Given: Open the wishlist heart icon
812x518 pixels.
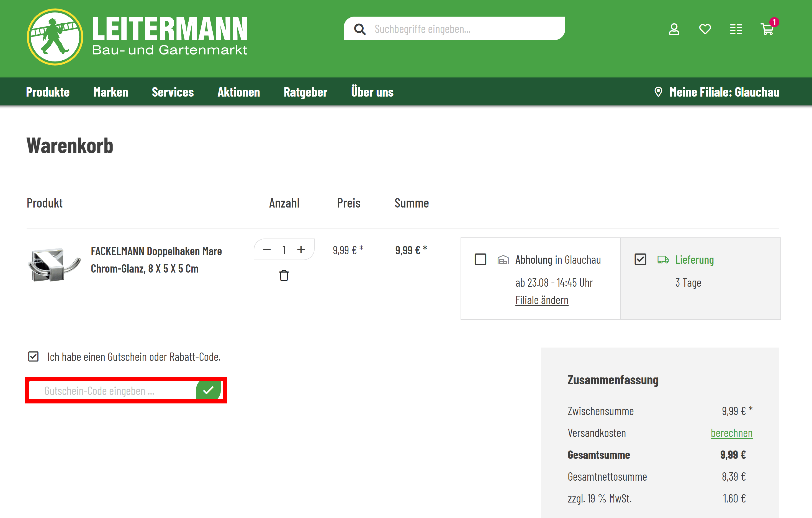Looking at the screenshot, I should tap(705, 29).
